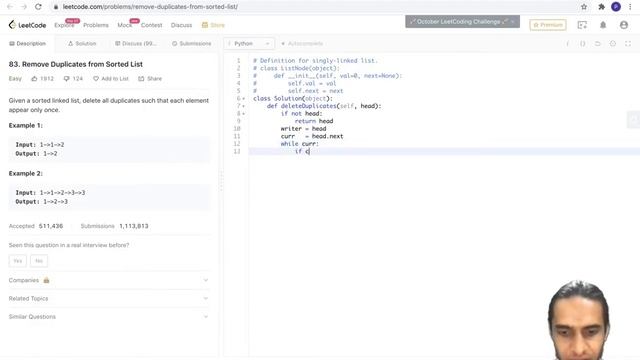Open the Explore menu item
This screenshot has height=360, width=640.
click(64, 25)
